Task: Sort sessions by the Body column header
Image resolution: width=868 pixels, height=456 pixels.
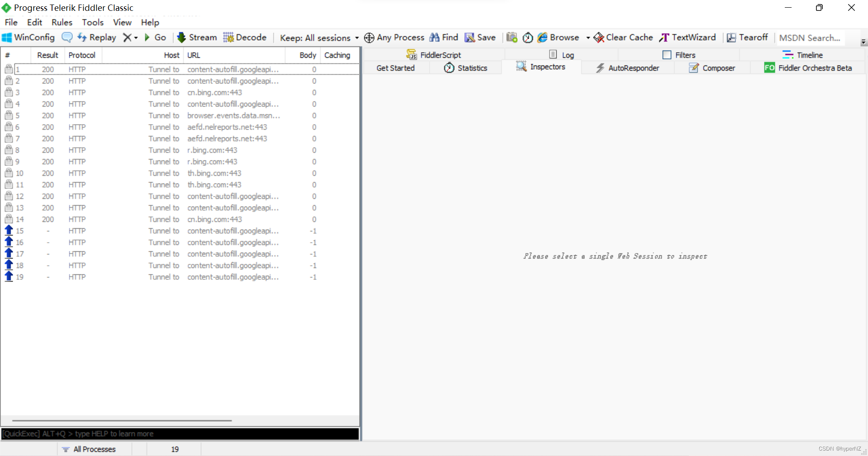Action: [303, 55]
